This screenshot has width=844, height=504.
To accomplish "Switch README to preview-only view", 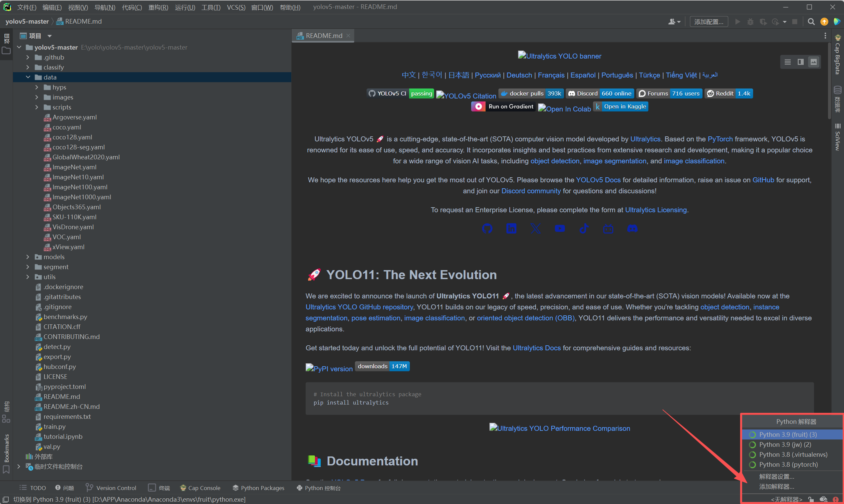I will pos(813,62).
